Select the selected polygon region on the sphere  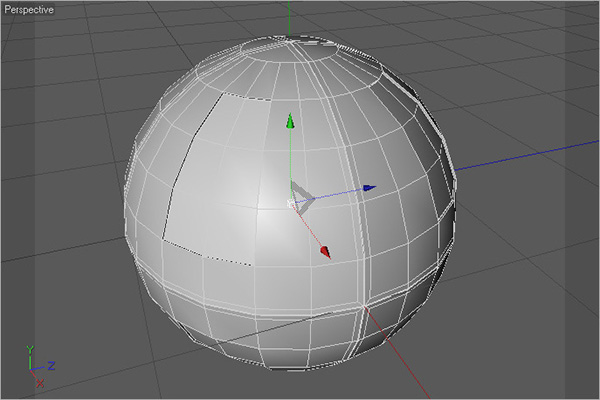(218, 180)
